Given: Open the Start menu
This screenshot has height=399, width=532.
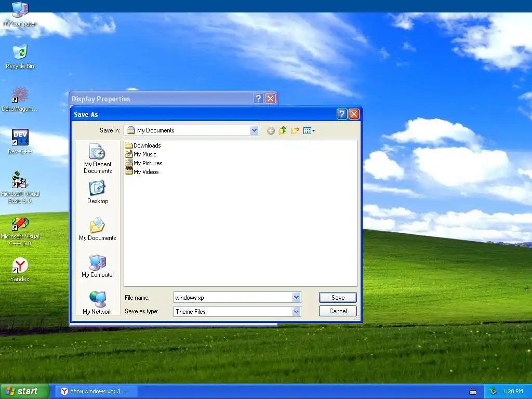Looking at the screenshot, I should 24,391.
